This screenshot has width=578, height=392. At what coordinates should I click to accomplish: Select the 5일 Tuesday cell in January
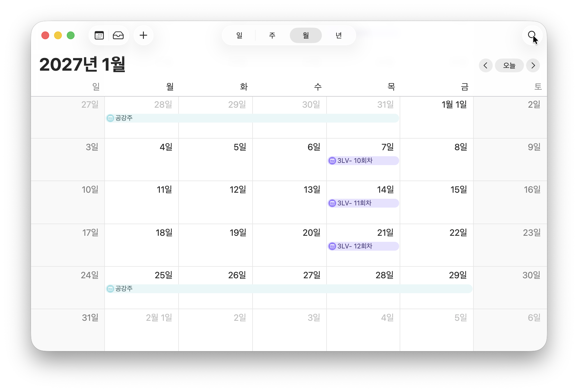click(x=216, y=160)
